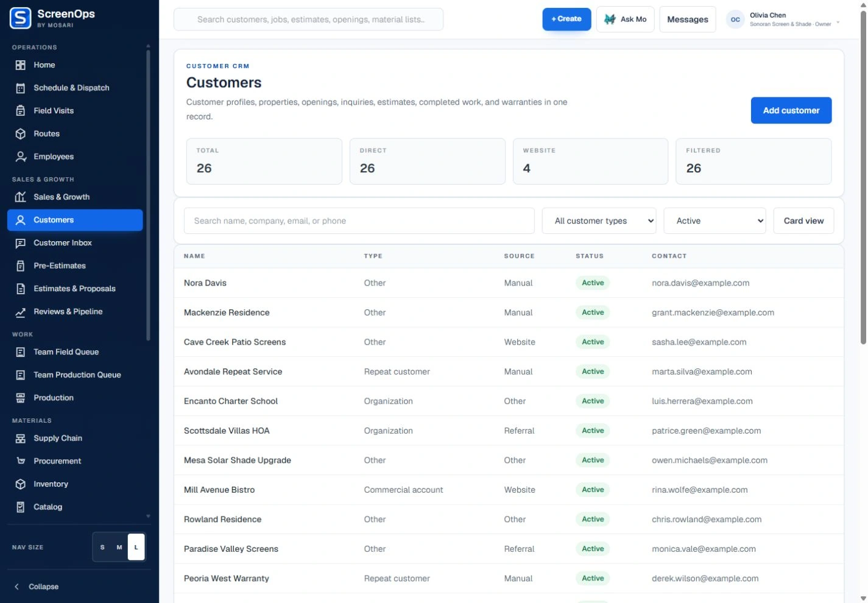The image size is (868, 603).
Task: Expand the Olivia Chen account menu
Action: [x=783, y=19]
